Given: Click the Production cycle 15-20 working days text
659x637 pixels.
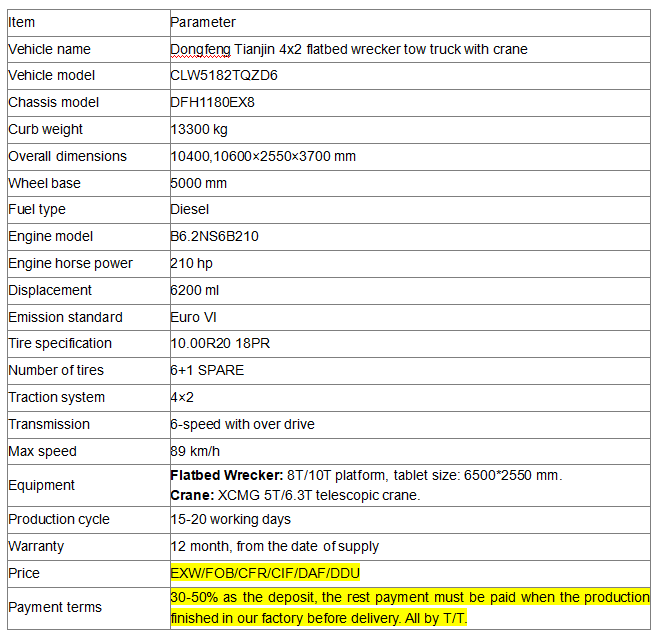Looking at the screenshot, I should [230, 519].
